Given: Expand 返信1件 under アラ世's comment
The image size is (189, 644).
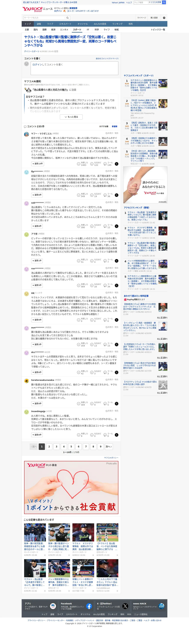Looking at the screenshot, I should point(37,261).
